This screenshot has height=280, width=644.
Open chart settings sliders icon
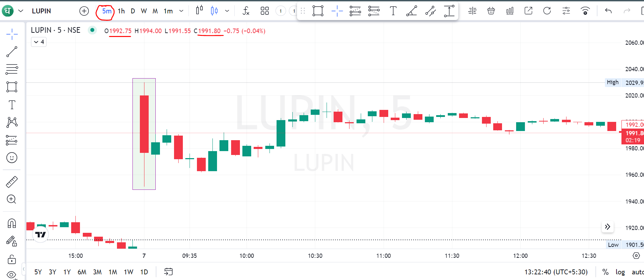click(566, 11)
